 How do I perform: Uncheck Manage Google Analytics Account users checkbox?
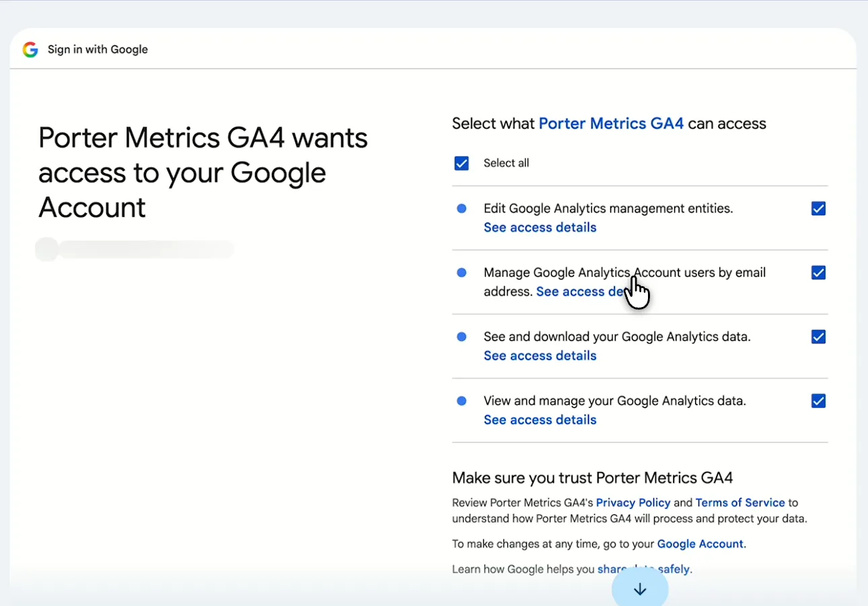click(818, 273)
